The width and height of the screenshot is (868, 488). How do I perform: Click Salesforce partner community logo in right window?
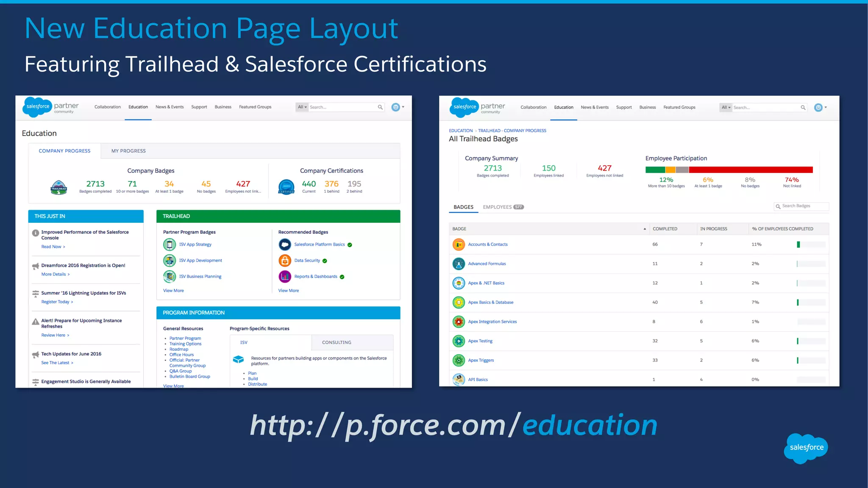[477, 108]
